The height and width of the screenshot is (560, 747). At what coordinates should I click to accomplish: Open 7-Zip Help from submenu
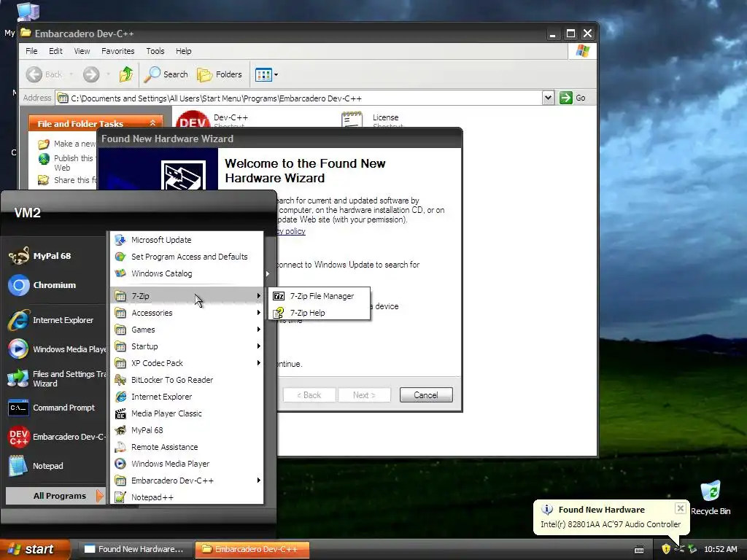pyautogui.click(x=320, y=313)
